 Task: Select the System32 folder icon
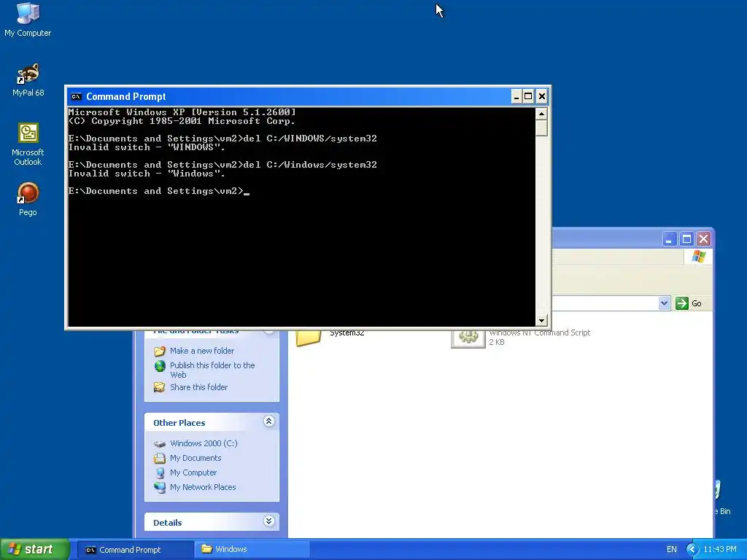[309, 338]
